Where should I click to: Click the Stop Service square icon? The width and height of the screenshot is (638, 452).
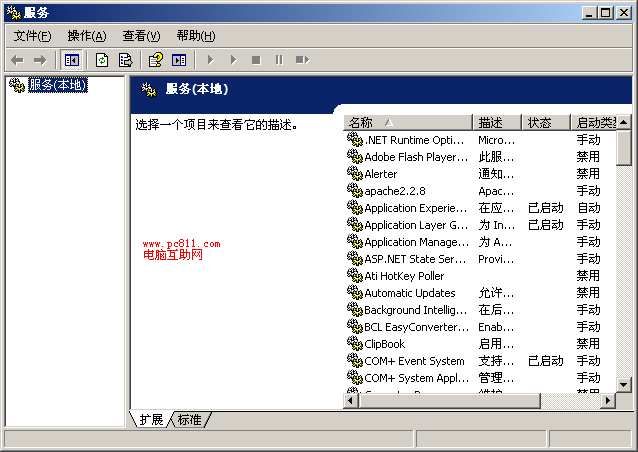256,60
